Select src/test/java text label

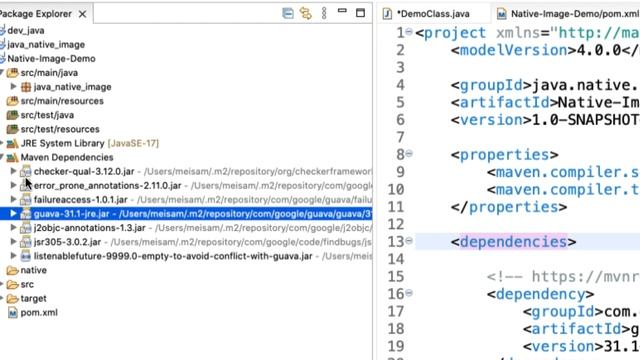point(47,115)
